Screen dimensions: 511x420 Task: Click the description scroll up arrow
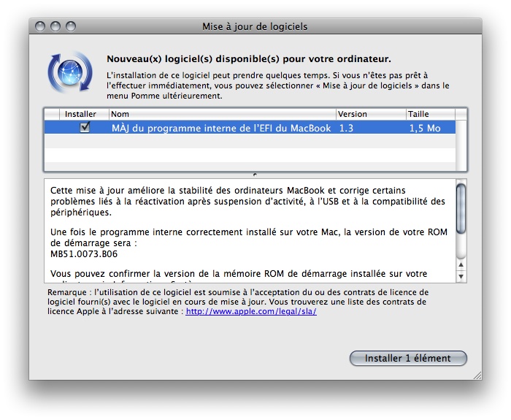461,264
